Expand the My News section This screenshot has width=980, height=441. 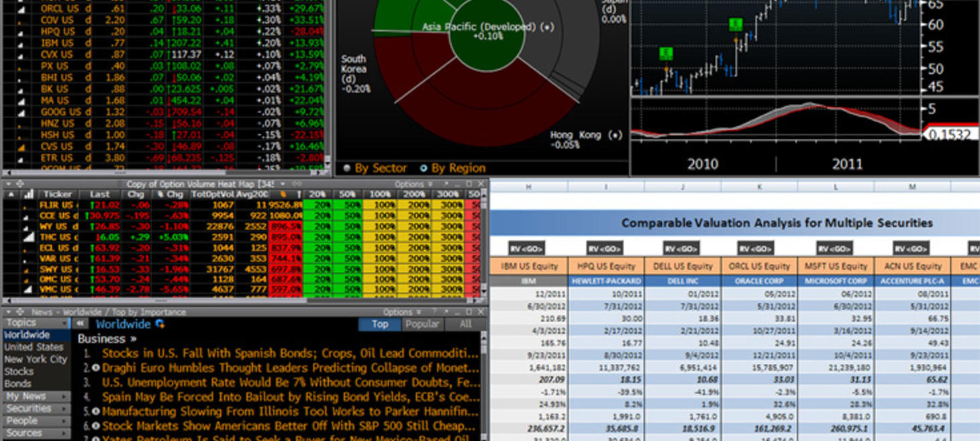click(x=36, y=396)
